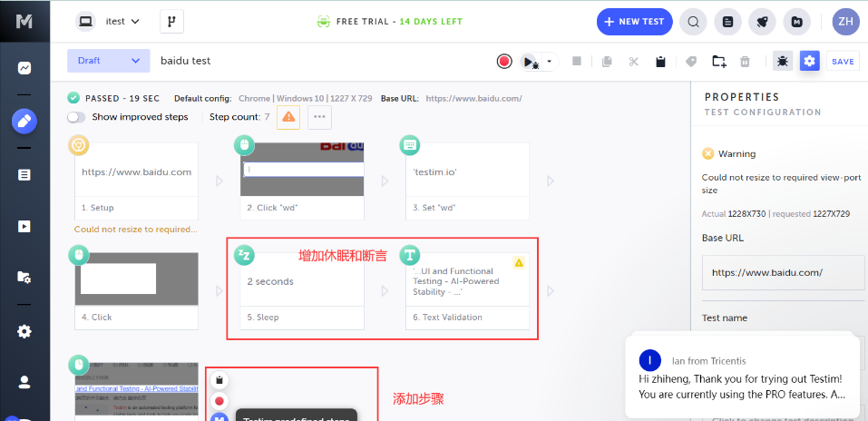Viewport: 868px width, 421px height.
Task: Toggle Show improved steps switch
Action: point(76,117)
